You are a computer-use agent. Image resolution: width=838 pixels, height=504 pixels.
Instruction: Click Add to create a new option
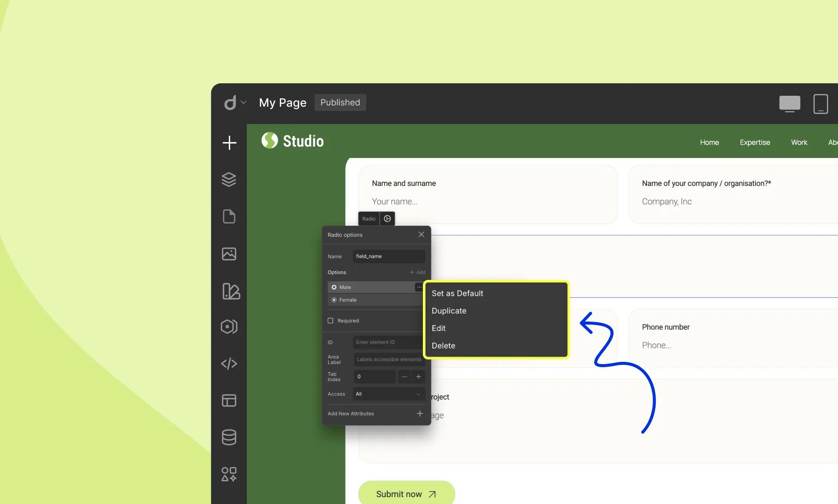click(x=418, y=273)
